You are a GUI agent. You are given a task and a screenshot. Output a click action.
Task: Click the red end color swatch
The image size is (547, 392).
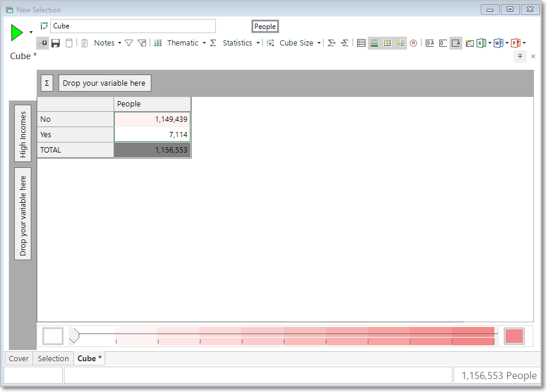[x=514, y=336]
